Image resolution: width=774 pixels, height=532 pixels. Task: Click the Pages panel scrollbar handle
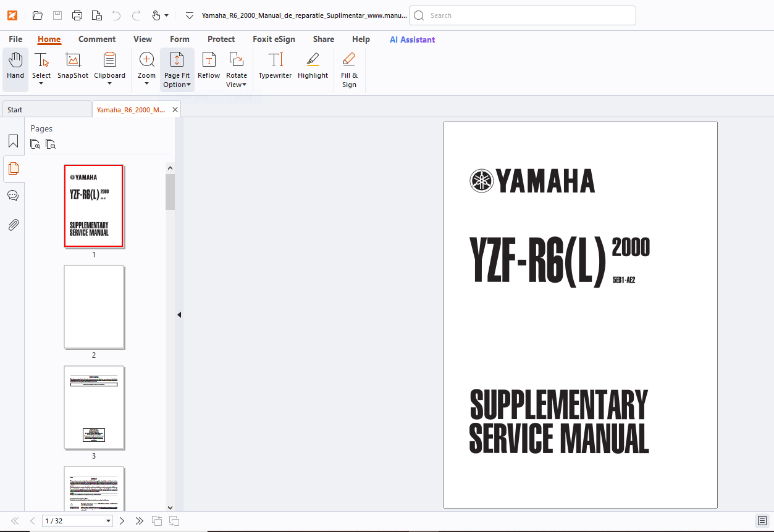click(x=170, y=192)
